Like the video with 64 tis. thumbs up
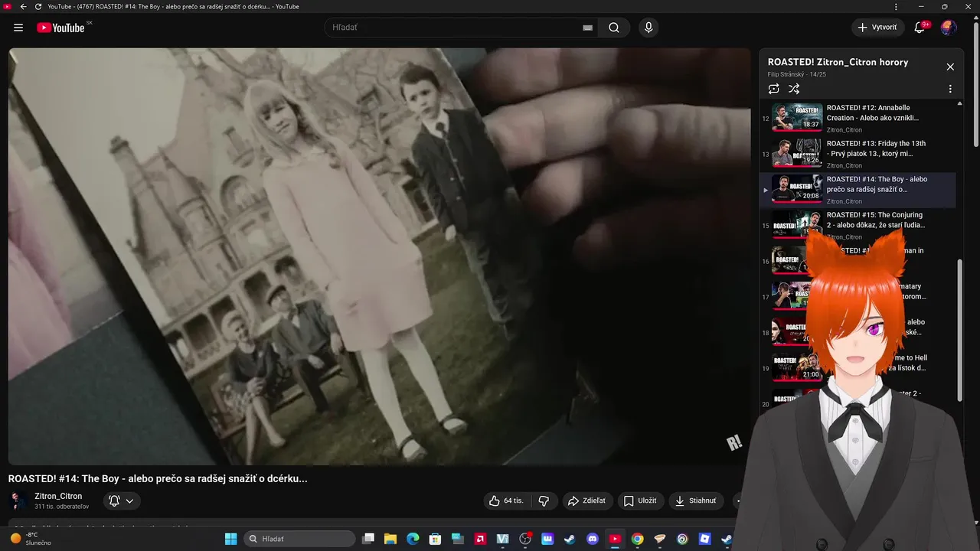 pos(506,501)
